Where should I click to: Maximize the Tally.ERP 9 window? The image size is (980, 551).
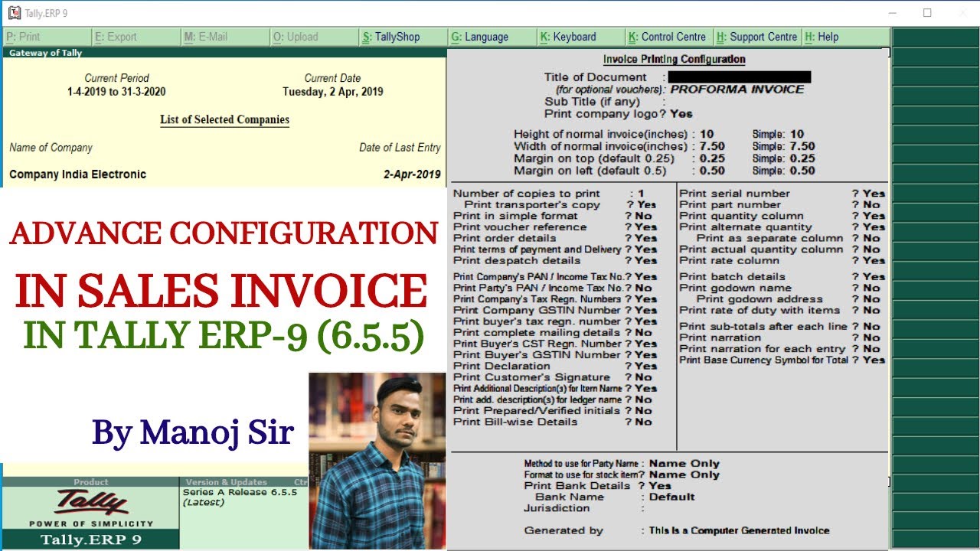(927, 13)
